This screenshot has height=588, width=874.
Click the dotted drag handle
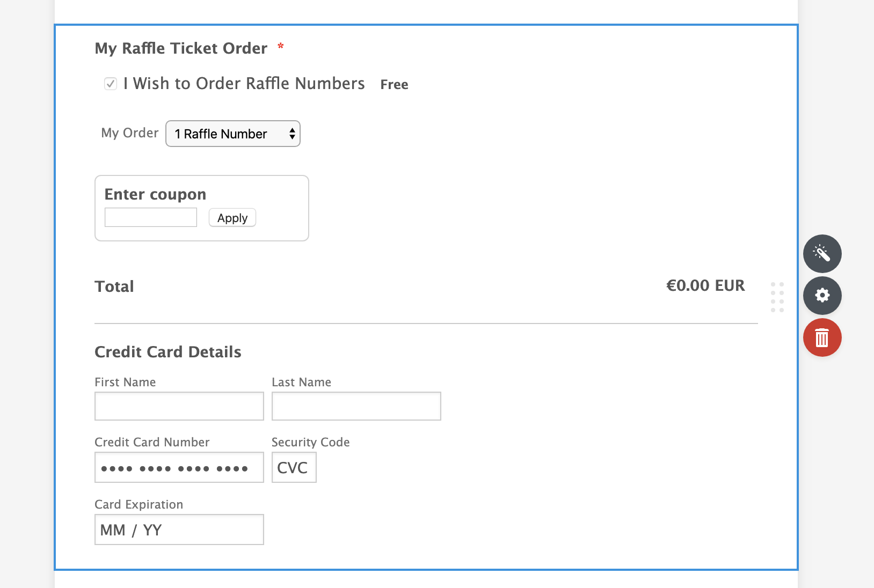(777, 297)
